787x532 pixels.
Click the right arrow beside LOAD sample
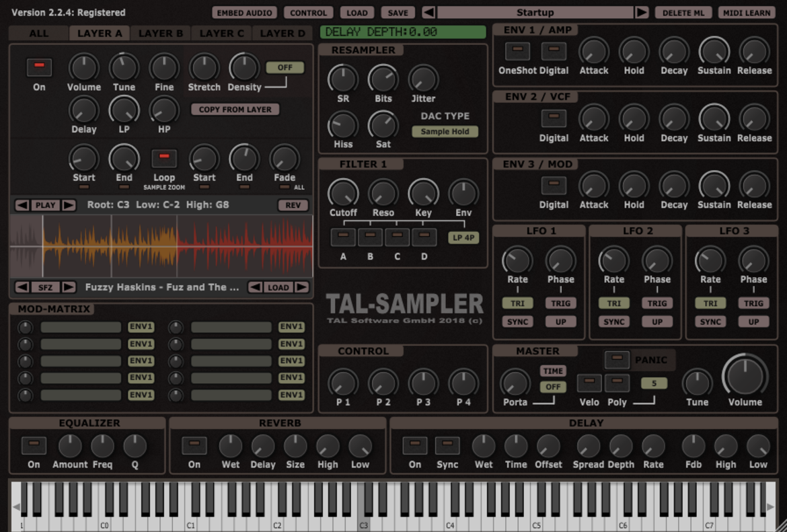(301, 287)
